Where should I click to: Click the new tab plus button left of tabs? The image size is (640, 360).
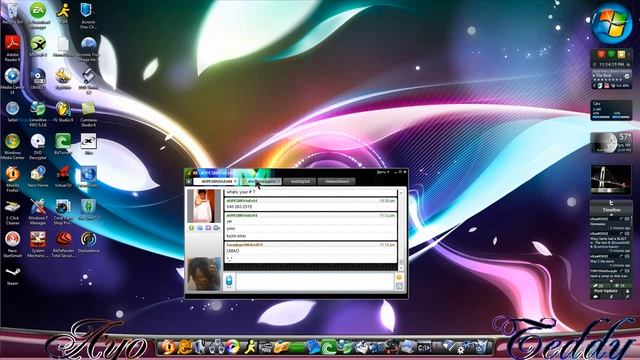pos(189,181)
